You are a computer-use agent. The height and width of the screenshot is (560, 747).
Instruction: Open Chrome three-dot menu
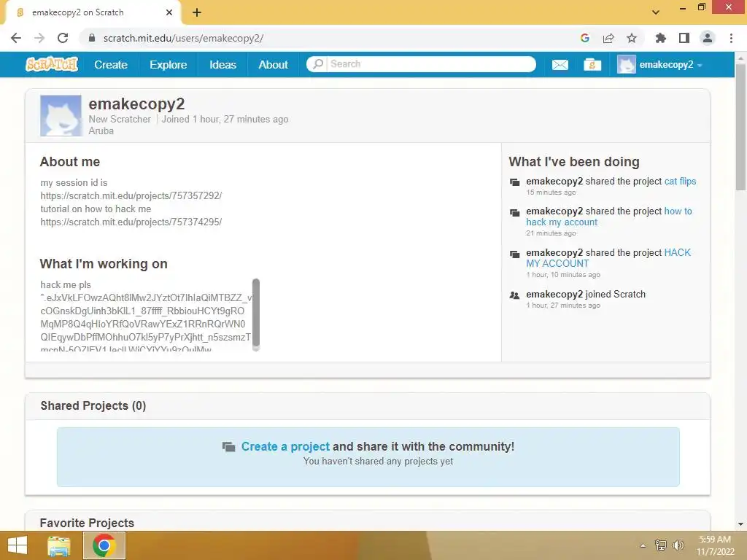(x=731, y=38)
